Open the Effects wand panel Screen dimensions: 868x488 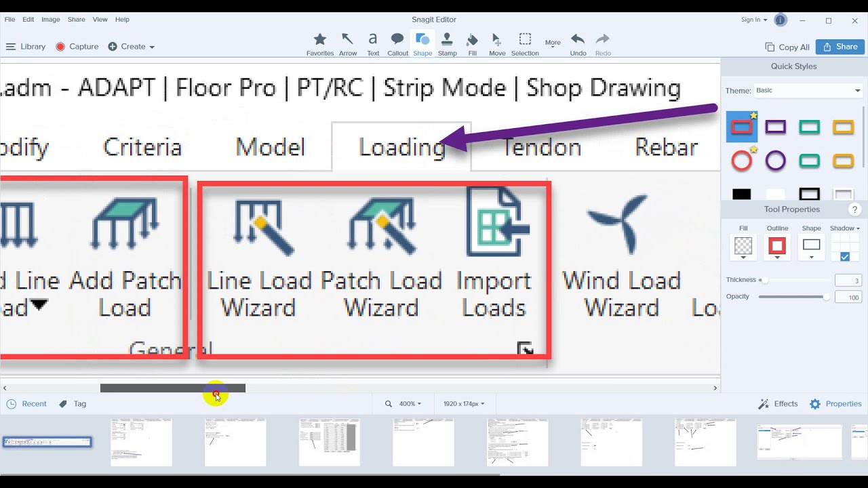[778, 404]
